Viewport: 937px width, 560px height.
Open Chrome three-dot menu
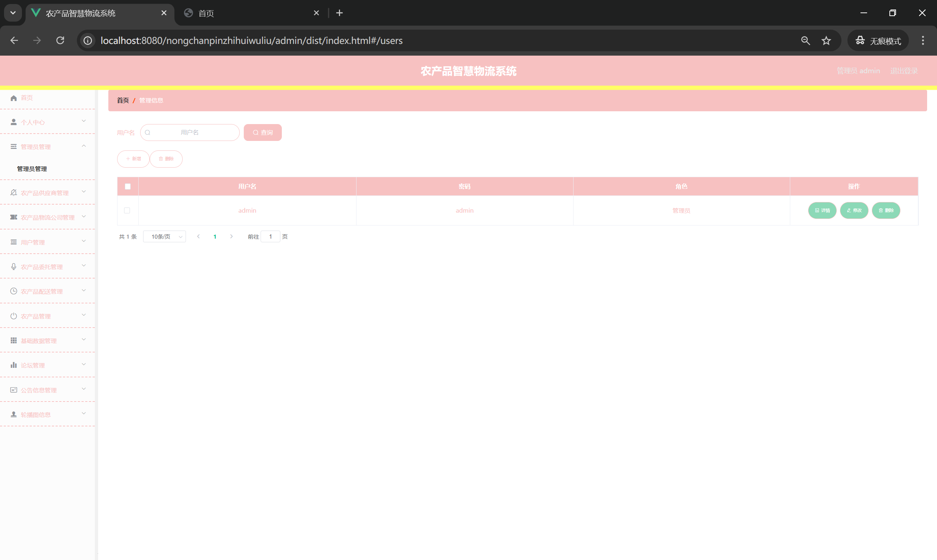coord(923,40)
